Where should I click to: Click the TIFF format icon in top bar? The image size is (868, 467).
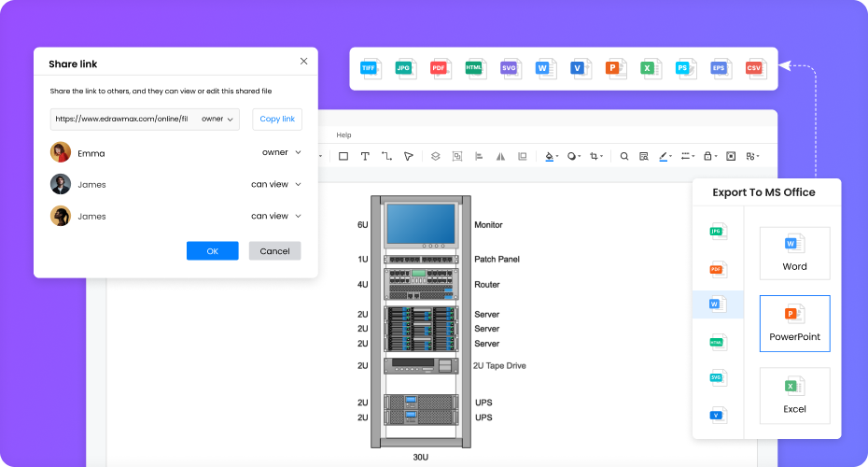click(x=371, y=68)
